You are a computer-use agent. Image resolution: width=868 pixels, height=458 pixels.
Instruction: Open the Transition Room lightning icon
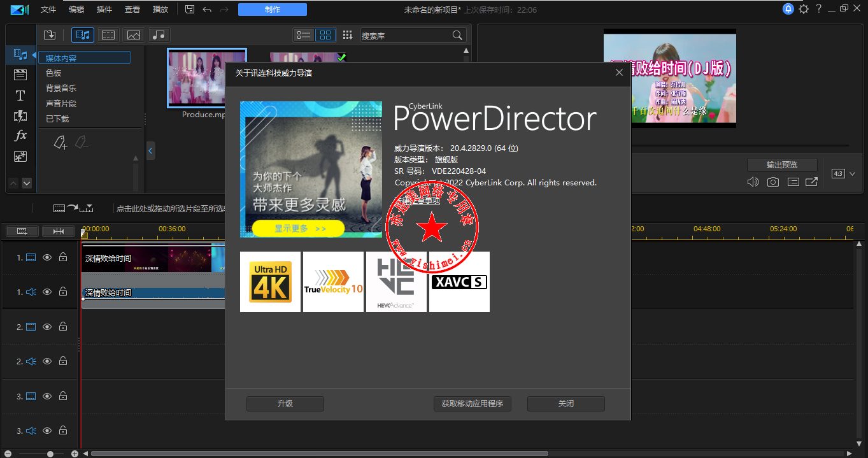pos(20,116)
